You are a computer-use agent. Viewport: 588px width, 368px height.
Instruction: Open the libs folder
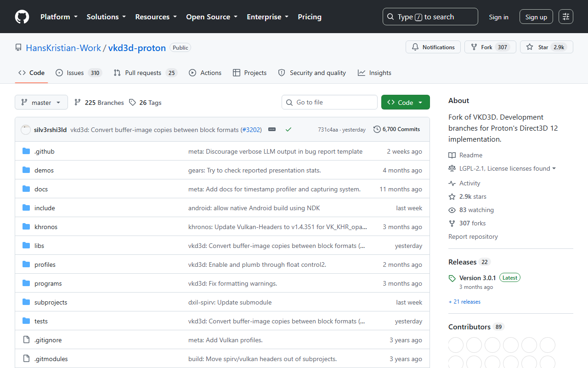pos(40,246)
